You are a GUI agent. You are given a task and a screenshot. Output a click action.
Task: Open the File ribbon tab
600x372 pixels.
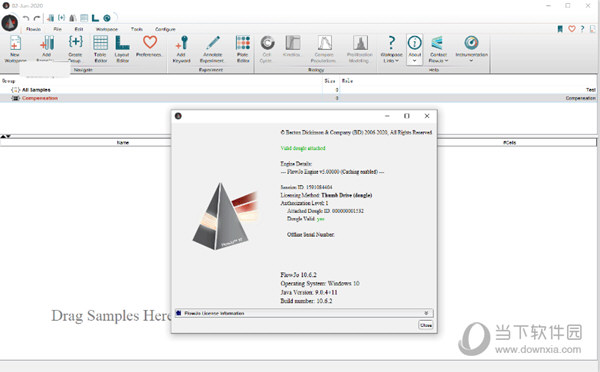point(57,29)
